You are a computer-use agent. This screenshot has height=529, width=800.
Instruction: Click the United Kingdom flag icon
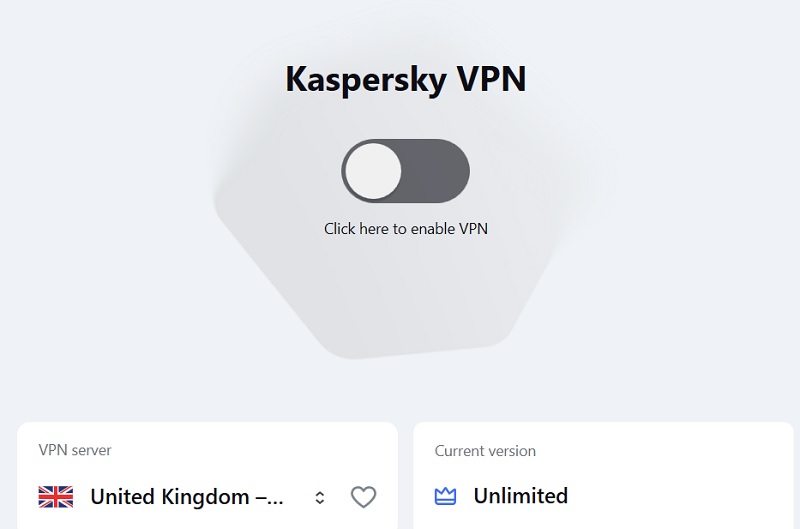(x=56, y=497)
